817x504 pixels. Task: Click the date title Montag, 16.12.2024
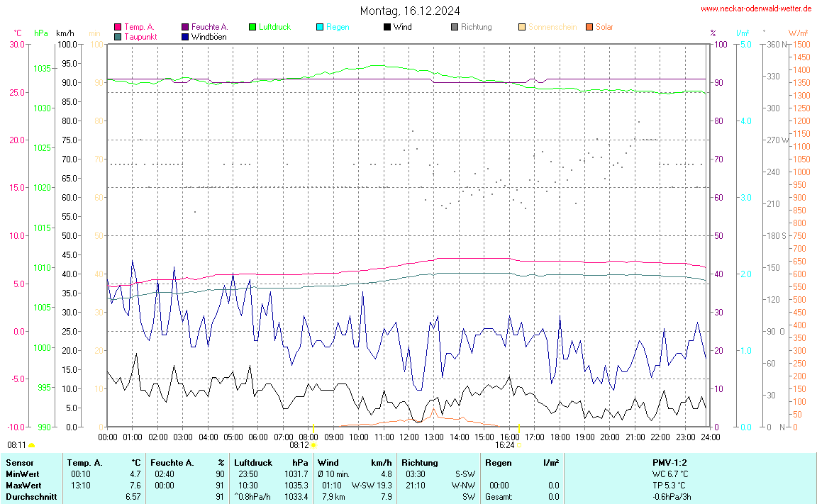(409, 11)
